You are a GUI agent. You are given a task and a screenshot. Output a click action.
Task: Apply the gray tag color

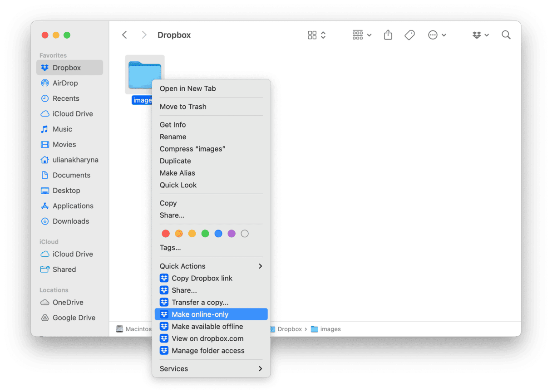point(245,234)
